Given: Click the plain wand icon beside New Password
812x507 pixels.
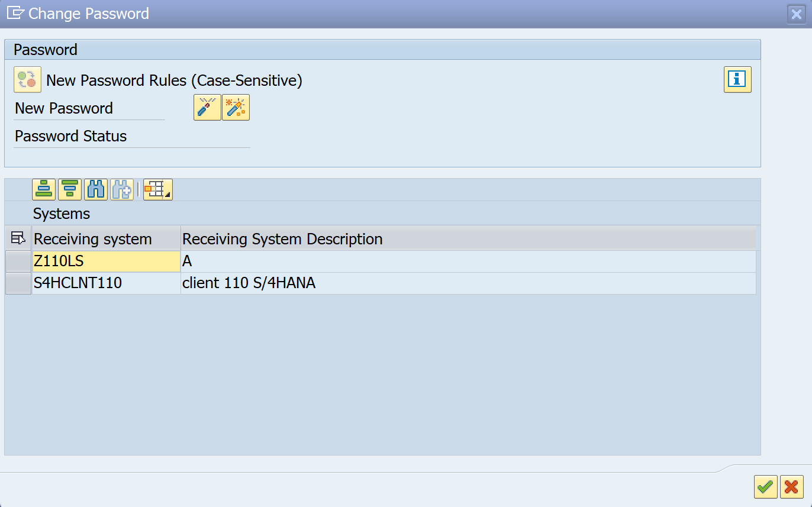Looking at the screenshot, I should point(207,108).
